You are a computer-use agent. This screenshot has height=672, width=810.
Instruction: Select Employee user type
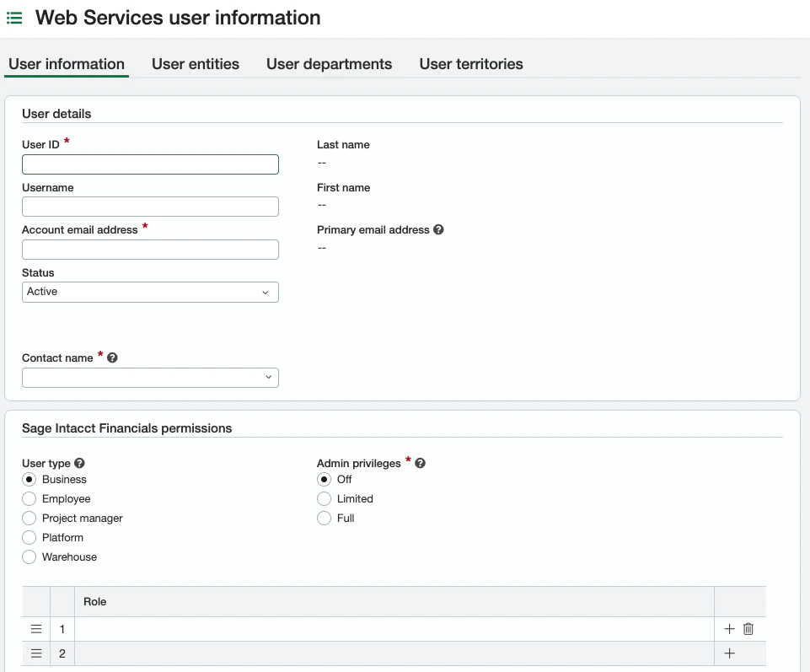pyautogui.click(x=30, y=499)
